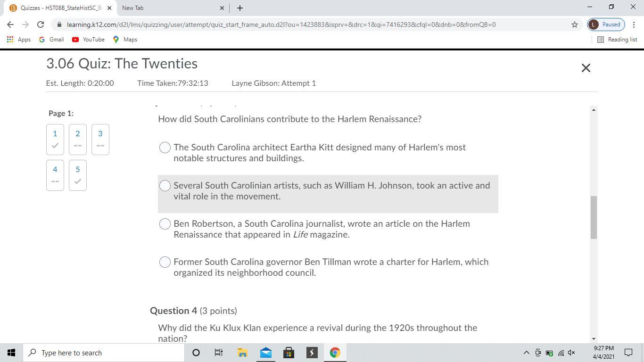This screenshot has width=644, height=362.
Task: Show hidden system tray icons
Action: click(526, 353)
